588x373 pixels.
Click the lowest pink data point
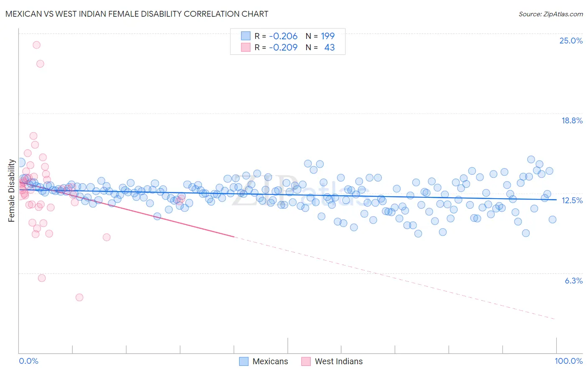[x=79, y=297]
